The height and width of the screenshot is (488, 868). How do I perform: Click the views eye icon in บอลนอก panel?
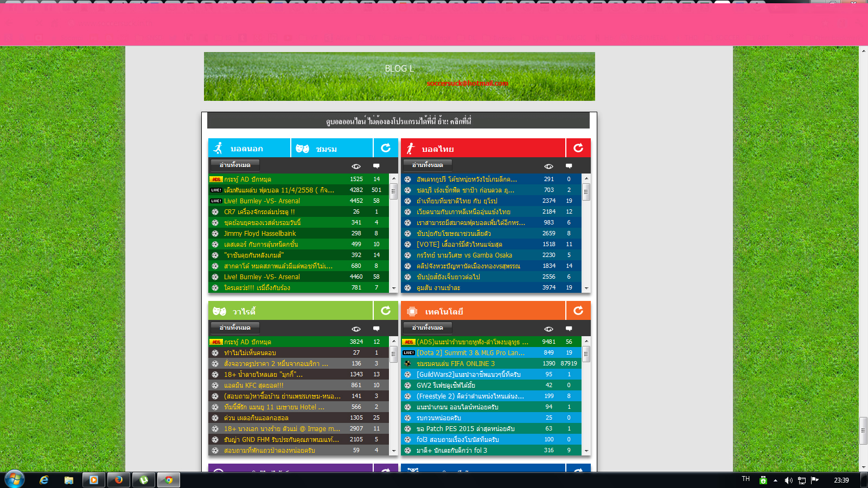point(356,166)
